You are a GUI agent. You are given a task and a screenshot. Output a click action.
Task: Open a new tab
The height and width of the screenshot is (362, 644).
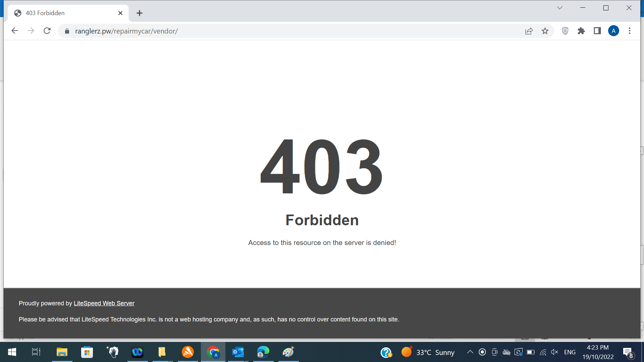(x=140, y=13)
